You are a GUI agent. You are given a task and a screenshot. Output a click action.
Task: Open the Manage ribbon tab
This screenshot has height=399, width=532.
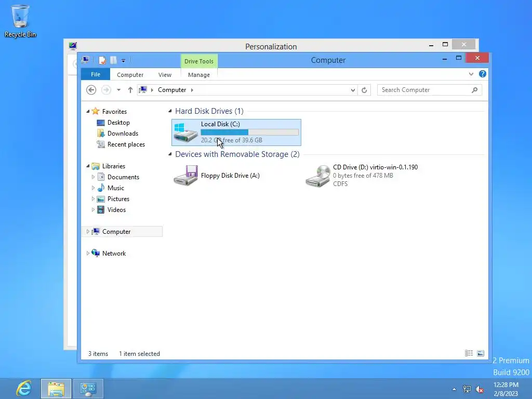[199, 75]
